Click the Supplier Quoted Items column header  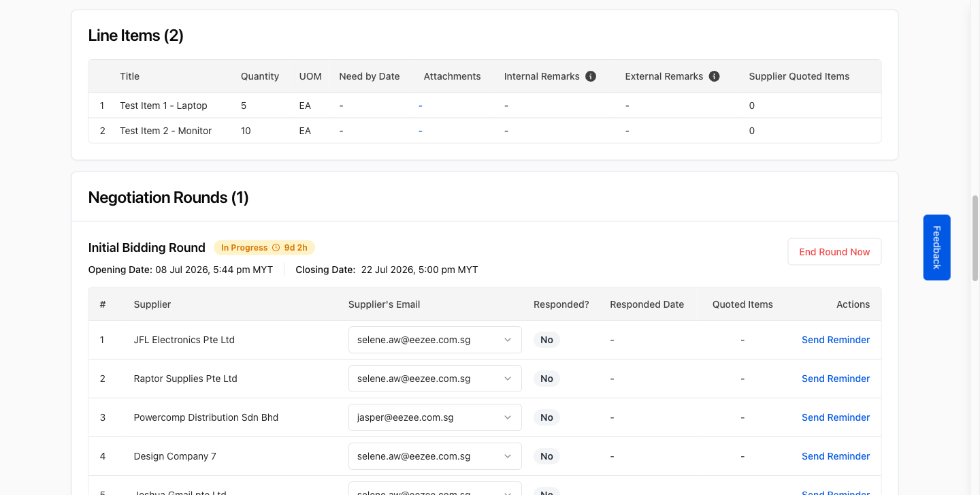point(799,76)
